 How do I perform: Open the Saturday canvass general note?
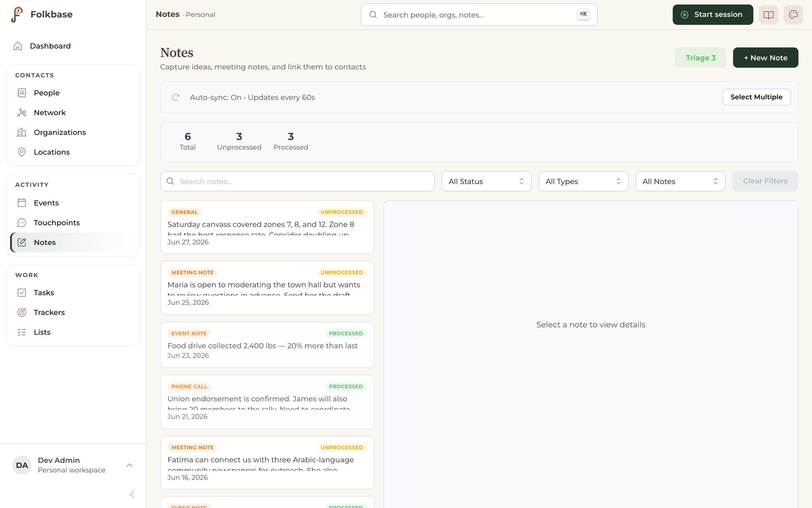[x=267, y=227]
